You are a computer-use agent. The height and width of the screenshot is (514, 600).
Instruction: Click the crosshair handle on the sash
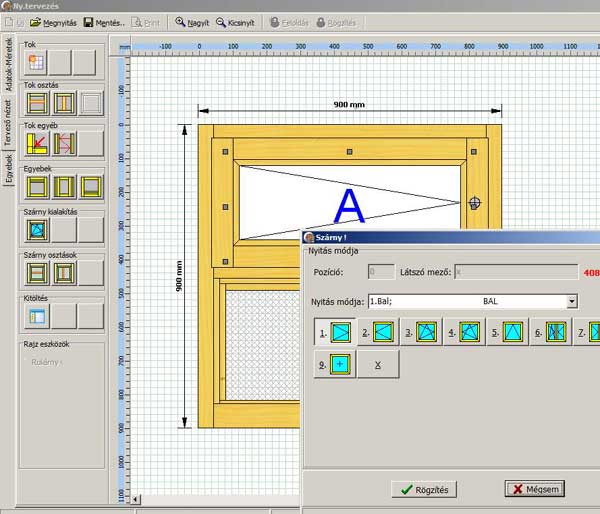(x=474, y=203)
